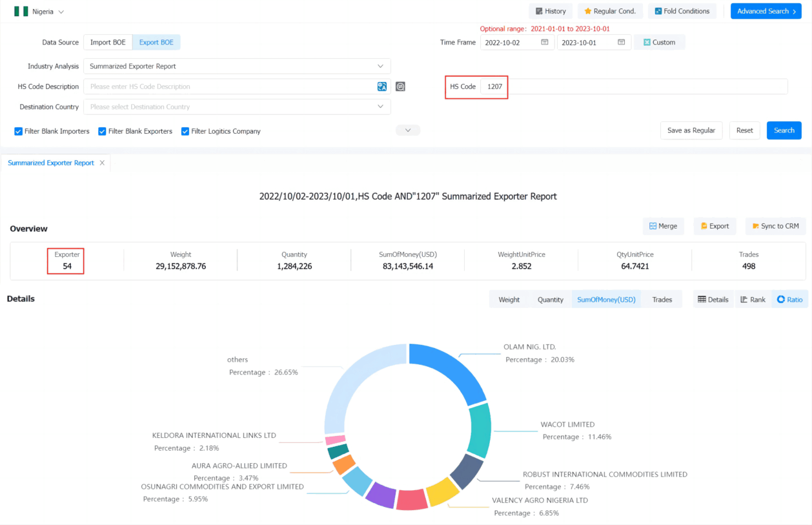812x525 pixels.
Task: Open calendar icon in the 2023-10-01 date field
Action: (621, 43)
